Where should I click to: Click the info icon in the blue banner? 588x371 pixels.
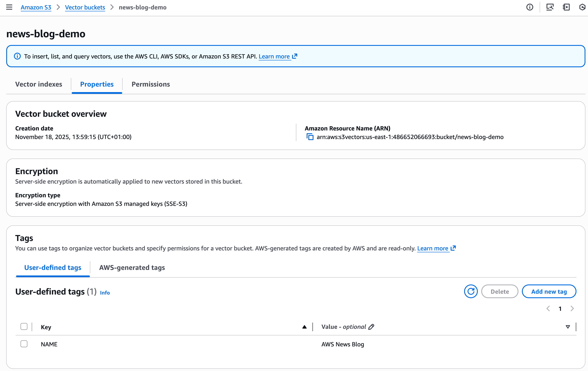point(17,56)
